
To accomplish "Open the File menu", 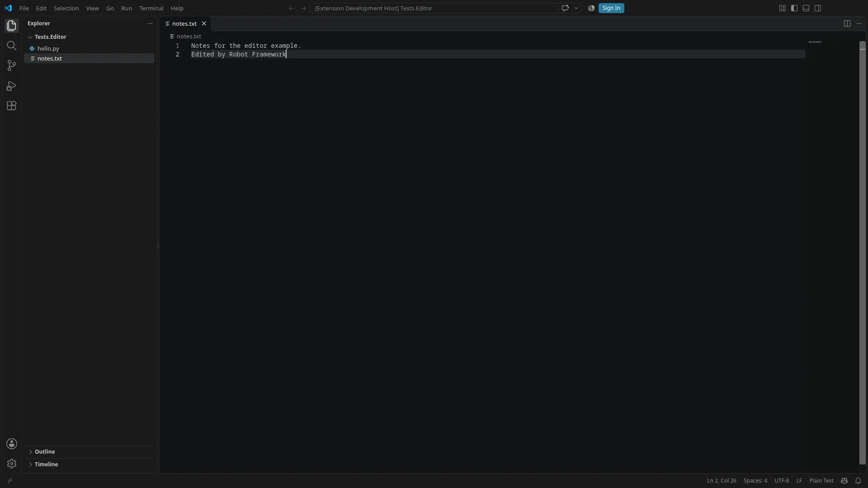I will tap(24, 8).
